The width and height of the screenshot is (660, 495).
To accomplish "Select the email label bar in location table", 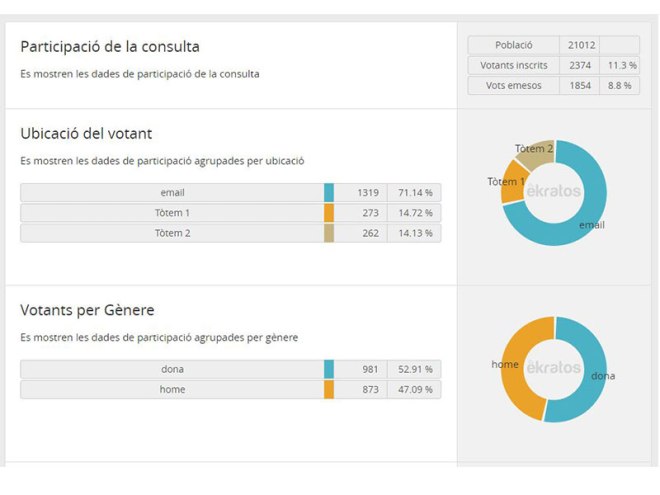I will [172, 193].
